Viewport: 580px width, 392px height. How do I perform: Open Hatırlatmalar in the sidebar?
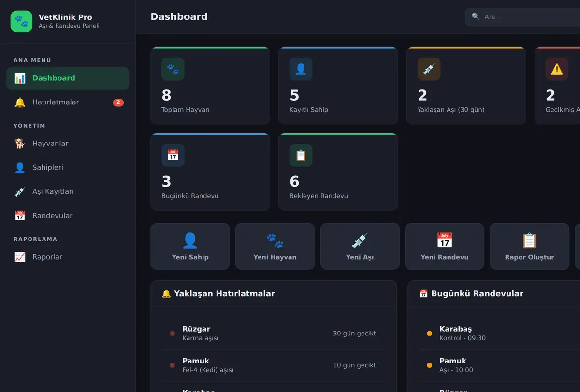pyautogui.click(x=68, y=102)
